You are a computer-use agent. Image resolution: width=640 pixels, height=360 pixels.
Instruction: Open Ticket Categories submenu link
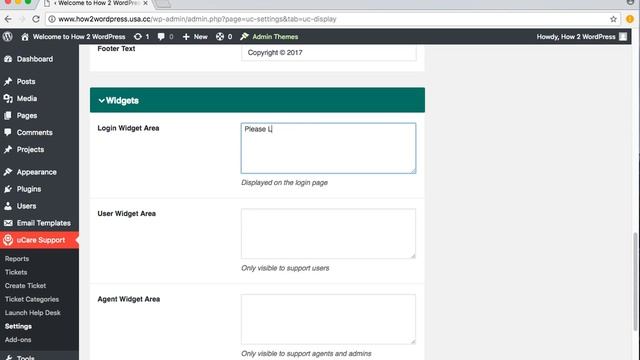click(x=32, y=299)
